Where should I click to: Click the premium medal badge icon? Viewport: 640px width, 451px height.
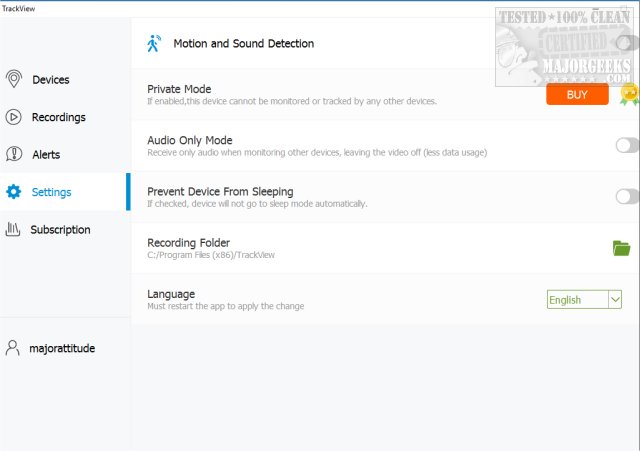click(628, 94)
